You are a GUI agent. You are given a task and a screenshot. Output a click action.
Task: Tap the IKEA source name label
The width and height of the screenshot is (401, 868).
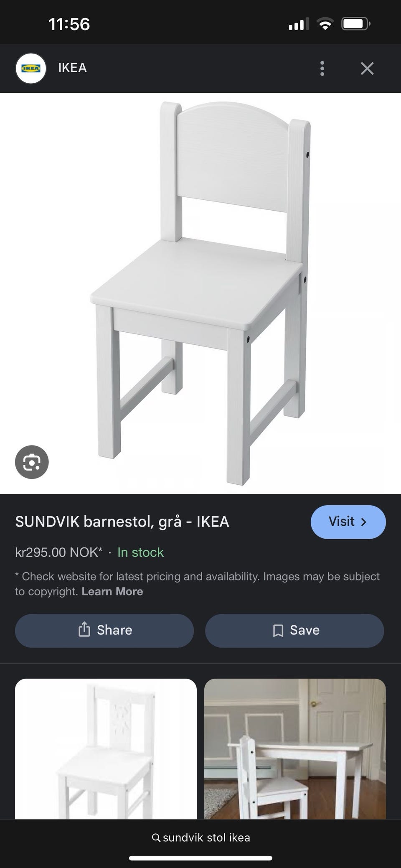[x=72, y=68]
